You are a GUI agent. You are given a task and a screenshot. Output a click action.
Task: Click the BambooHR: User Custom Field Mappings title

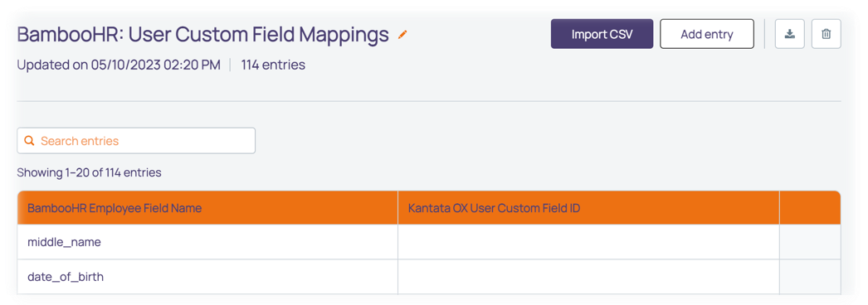pyautogui.click(x=203, y=35)
